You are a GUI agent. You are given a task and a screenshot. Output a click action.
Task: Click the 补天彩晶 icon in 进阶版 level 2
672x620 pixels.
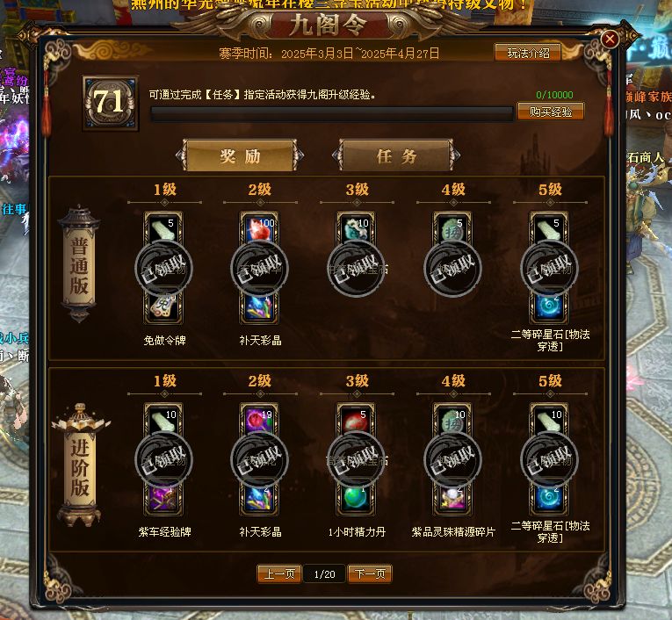coord(259,498)
